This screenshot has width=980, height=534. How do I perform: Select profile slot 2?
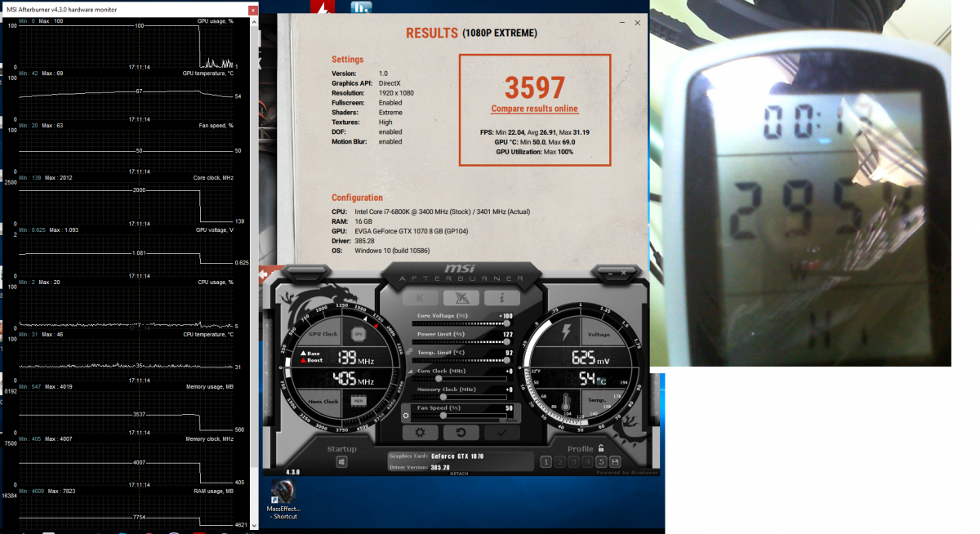click(x=559, y=462)
